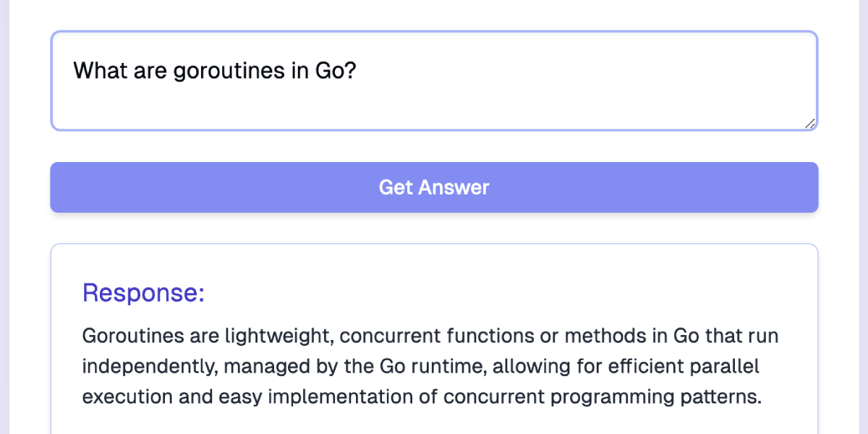Click the word 'independently' in the response

(x=149, y=367)
